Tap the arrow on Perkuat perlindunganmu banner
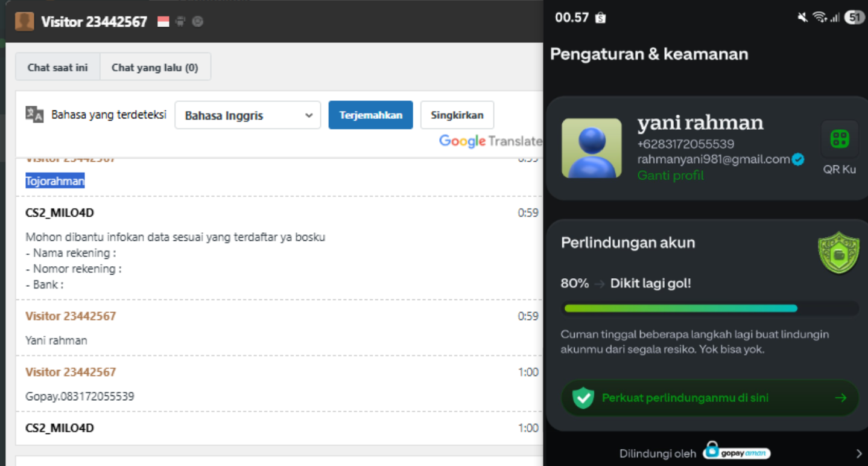 tap(841, 398)
